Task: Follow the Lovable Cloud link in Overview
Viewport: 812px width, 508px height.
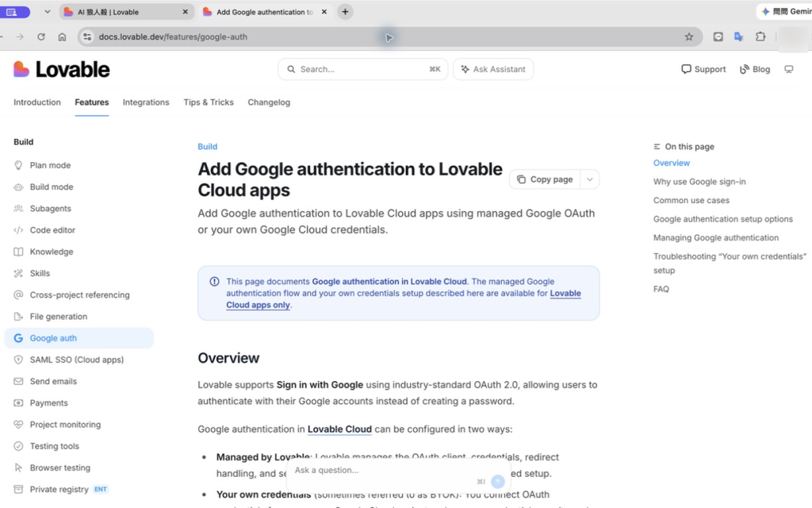Action: tap(339, 429)
